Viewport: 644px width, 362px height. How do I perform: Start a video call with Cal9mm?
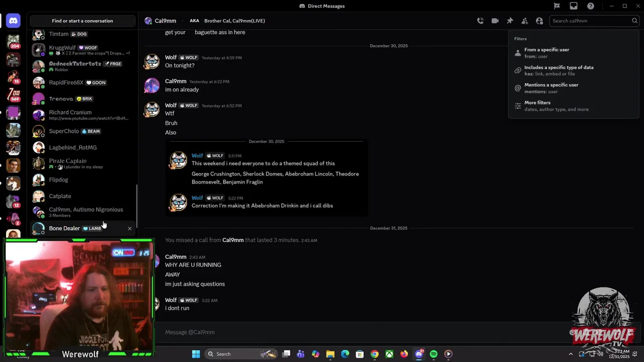(495, 21)
